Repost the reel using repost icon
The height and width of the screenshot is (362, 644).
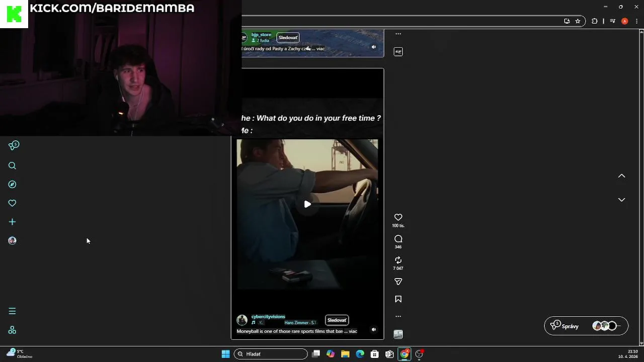pyautogui.click(x=398, y=260)
